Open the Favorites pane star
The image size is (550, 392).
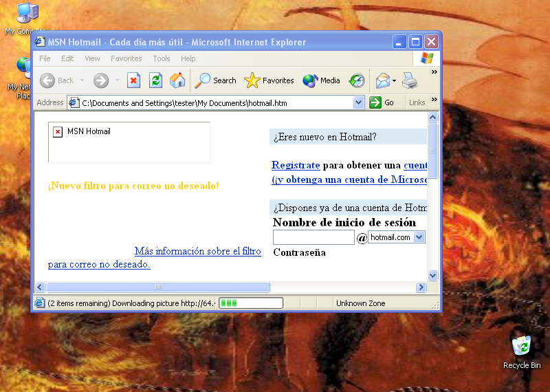269,80
